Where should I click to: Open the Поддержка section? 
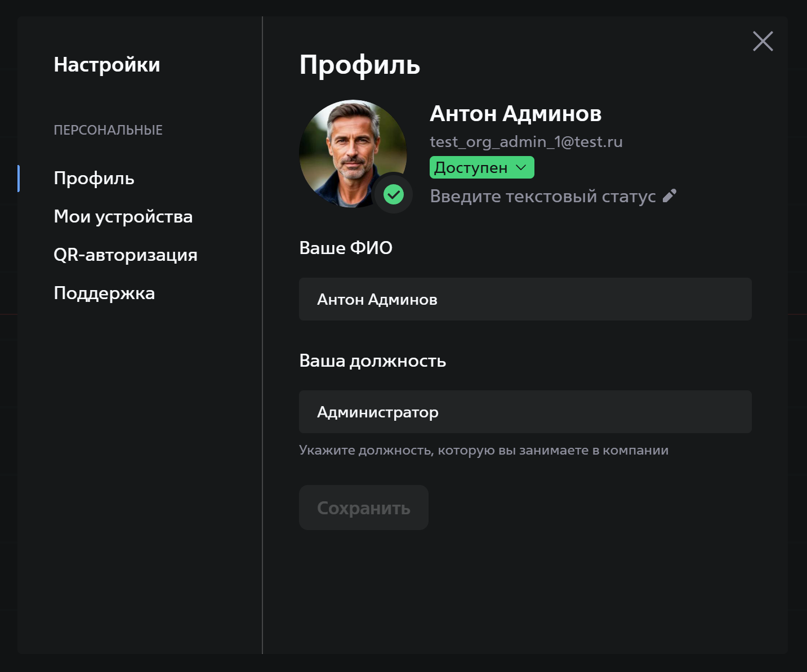(x=104, y=293)
